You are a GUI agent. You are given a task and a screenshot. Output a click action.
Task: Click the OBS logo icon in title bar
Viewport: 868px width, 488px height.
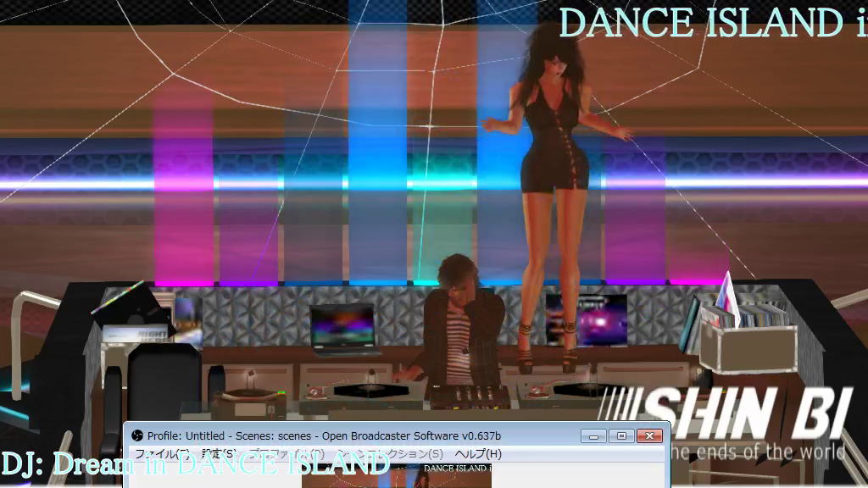pos(137,436)
